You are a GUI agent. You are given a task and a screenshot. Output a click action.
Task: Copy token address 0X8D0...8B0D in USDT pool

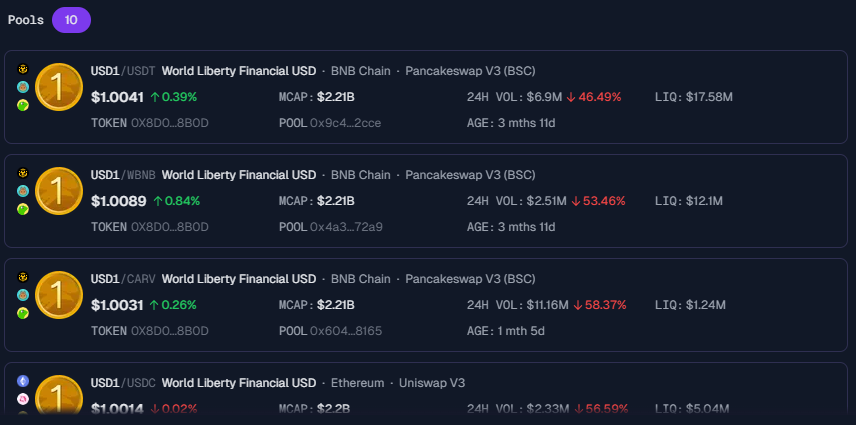(x=169, y=123)
